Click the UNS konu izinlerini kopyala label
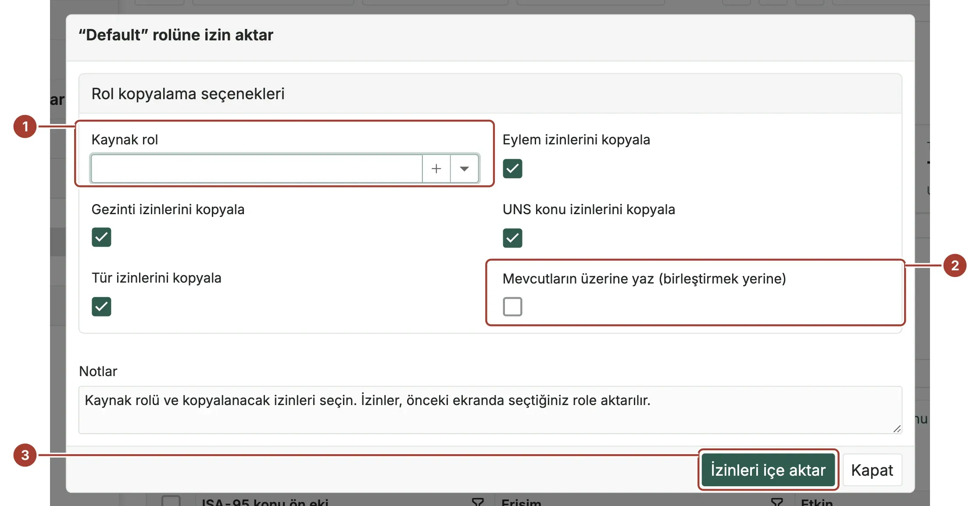 click(589, 209)
